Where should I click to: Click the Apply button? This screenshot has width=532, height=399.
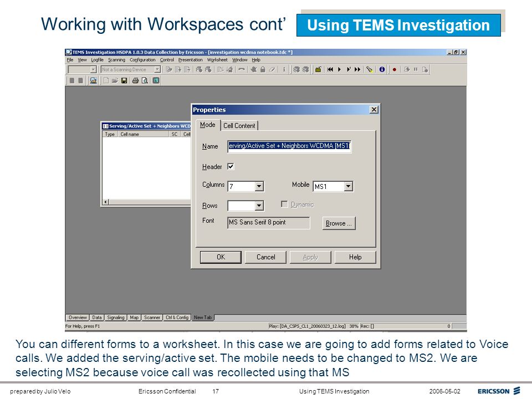coord(310,257)
